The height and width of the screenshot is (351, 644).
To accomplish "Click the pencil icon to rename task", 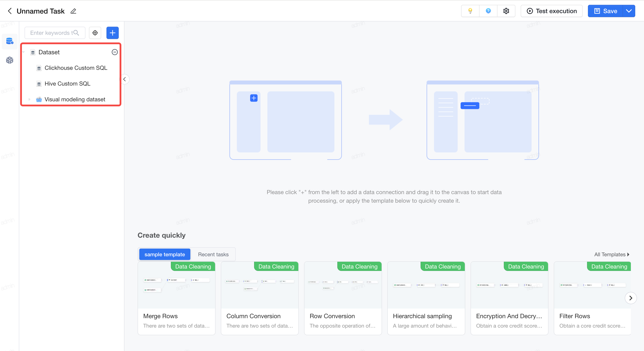I will click(x=73, y=11).
